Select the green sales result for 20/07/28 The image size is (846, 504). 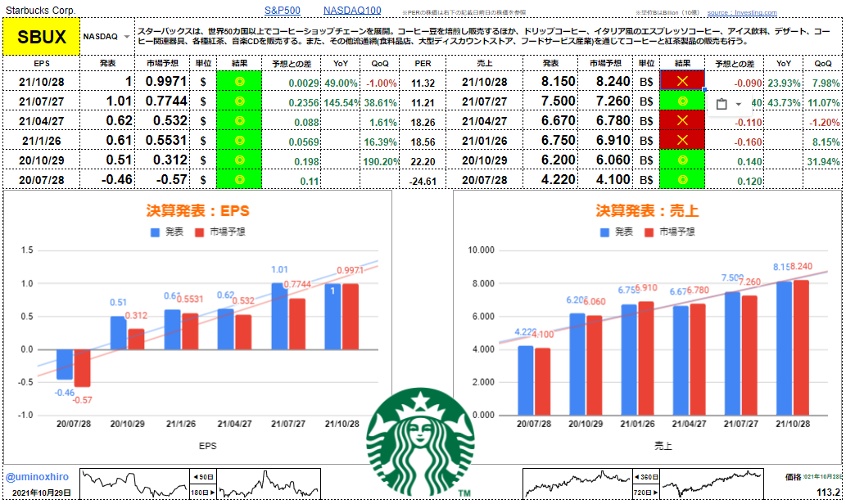pos(682,179)
